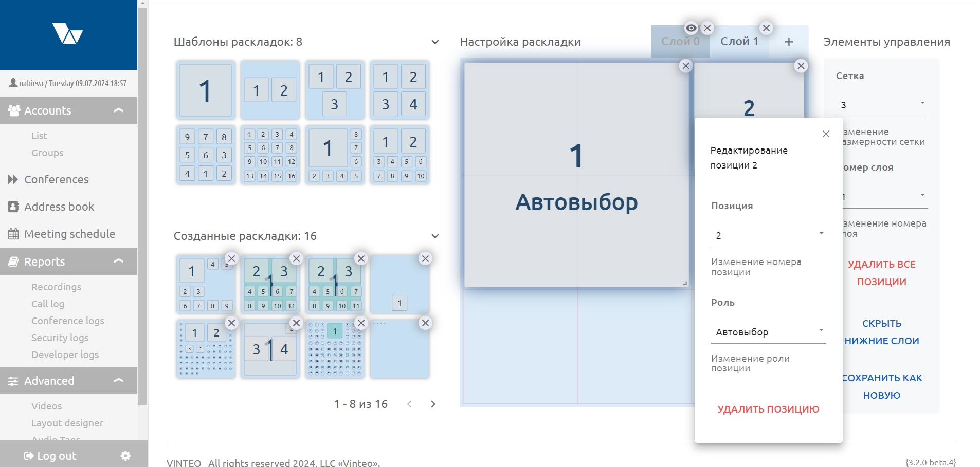Click the Vinteo logo
Screen dimensions: 980x467
[67, 33]
